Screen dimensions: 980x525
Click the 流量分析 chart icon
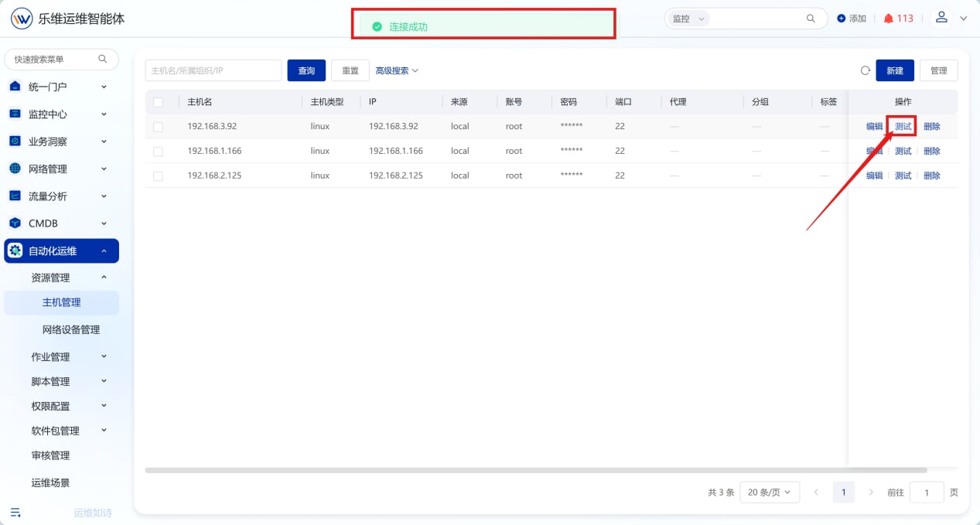(15, 196)
